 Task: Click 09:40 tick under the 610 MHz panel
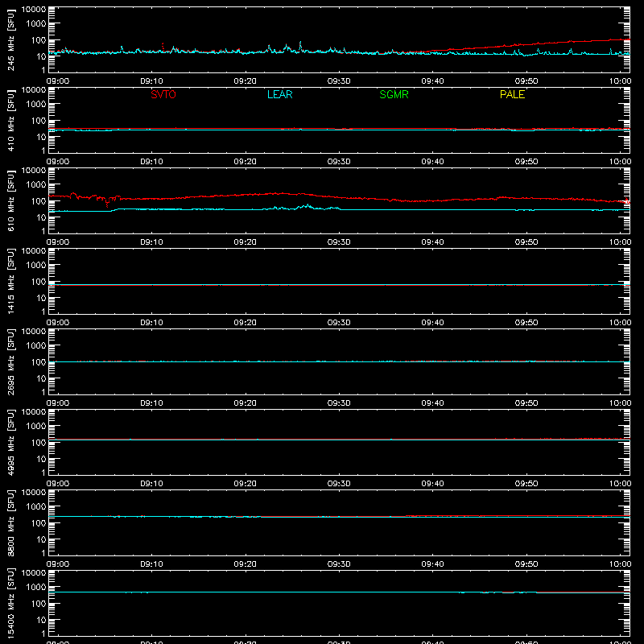click(432, 242)
